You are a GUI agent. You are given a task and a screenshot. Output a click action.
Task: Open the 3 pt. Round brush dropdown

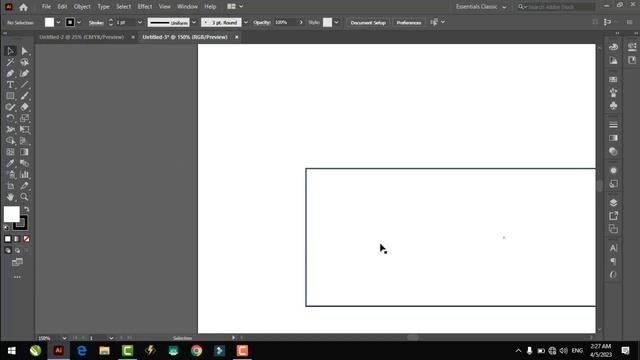246,22
